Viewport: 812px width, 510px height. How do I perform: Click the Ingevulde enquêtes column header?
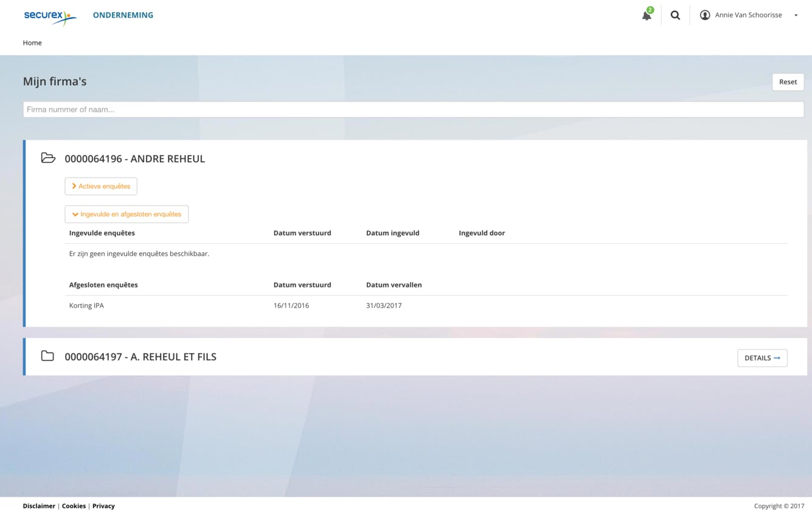click(102, 233)
